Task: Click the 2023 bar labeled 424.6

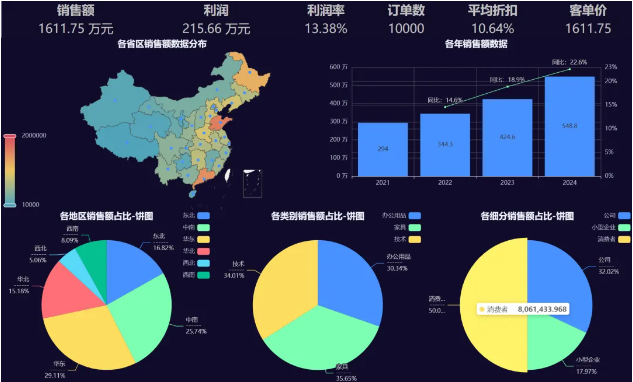Action: 507,138
